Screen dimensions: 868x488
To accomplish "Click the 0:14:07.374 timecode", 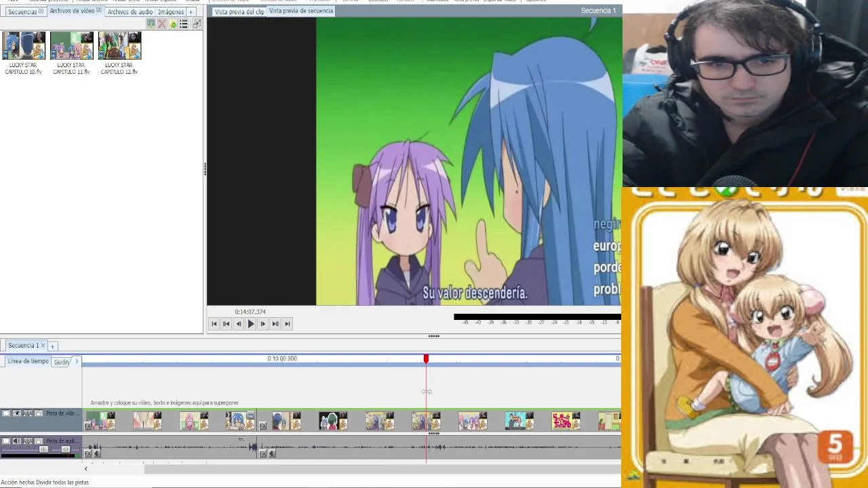I will pyautogui.click(x=250, y=312).
